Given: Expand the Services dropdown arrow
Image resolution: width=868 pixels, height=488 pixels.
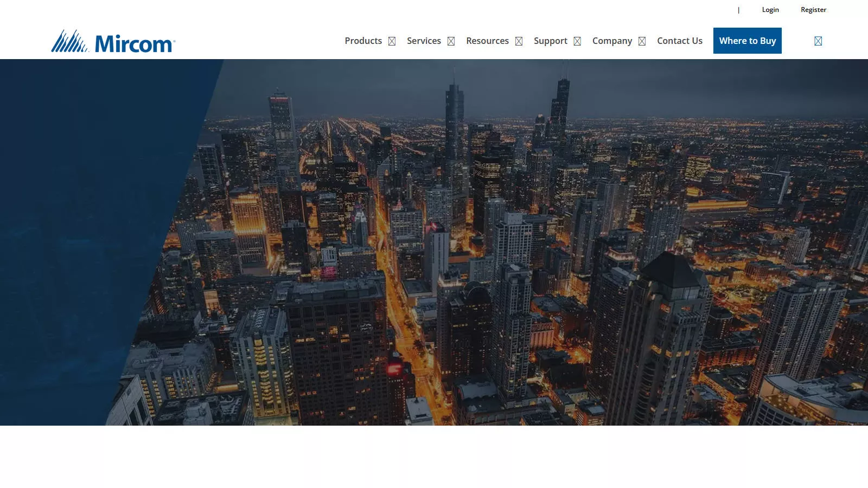Looking at the screenshot, I should [451, 41].
